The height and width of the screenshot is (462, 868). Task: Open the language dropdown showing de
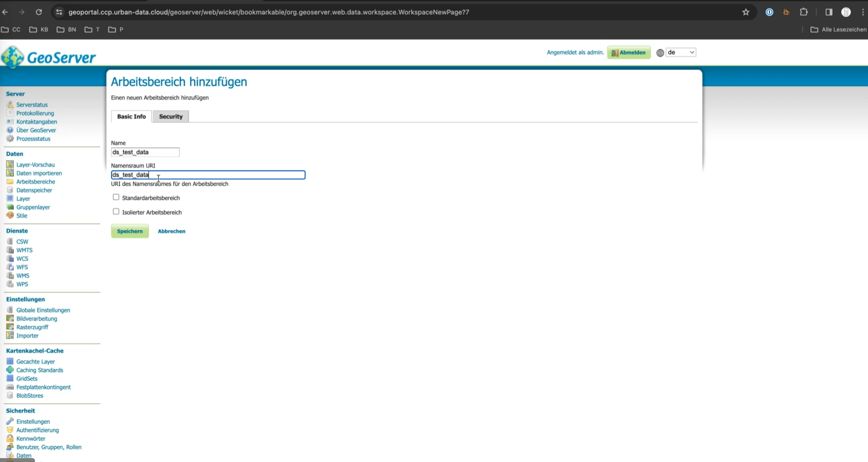click(x=681, y=52)
